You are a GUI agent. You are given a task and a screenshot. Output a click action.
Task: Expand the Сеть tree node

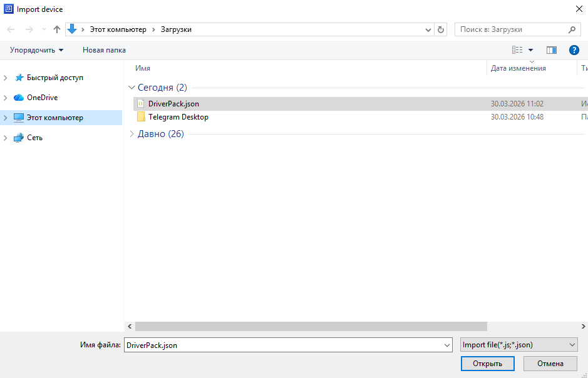point(5,138)
